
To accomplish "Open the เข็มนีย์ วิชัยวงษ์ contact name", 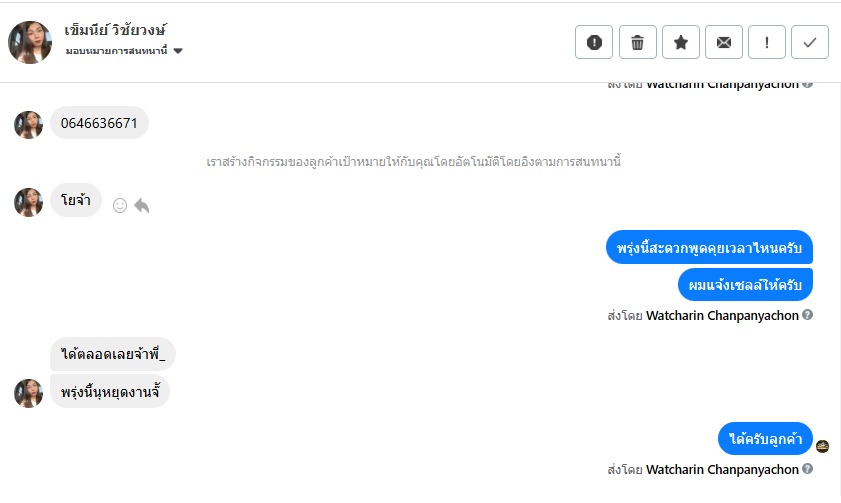I will [114, 30].
